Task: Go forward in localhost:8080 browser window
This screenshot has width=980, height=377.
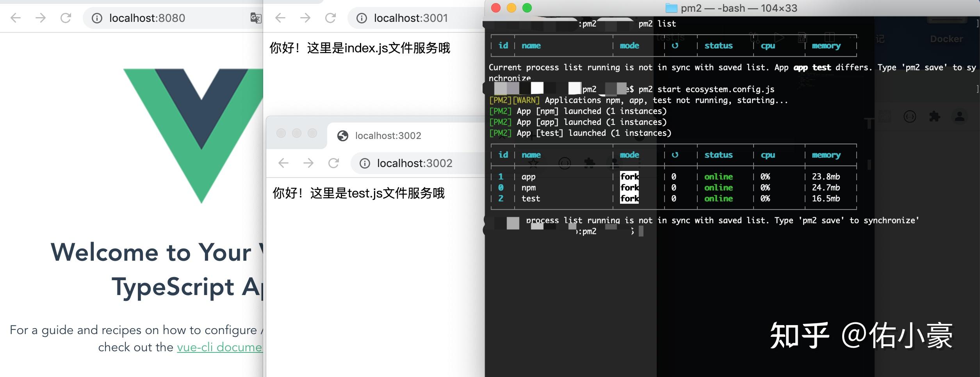Action: click(41, 18)
